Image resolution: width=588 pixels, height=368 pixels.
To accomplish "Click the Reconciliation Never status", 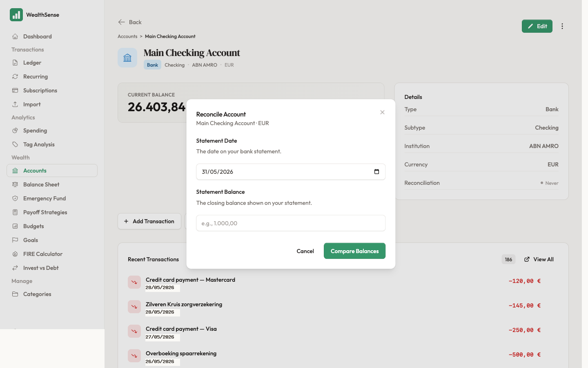I will [x=549, y=183].
